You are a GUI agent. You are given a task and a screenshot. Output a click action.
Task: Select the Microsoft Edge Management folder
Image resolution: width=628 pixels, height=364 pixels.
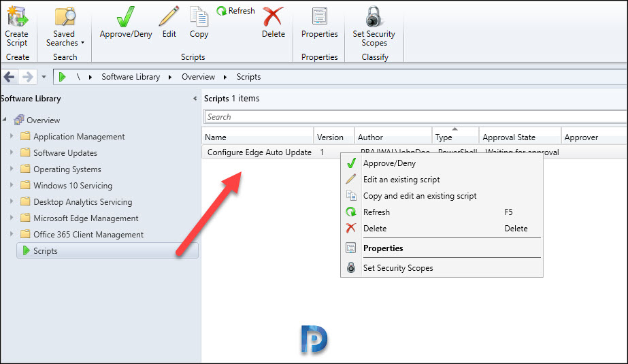point(80,218)
